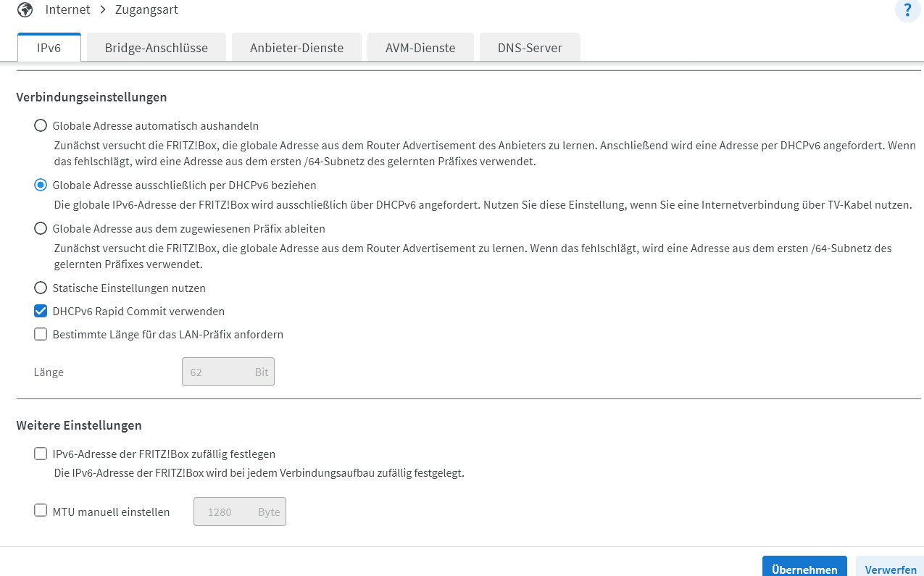Open the Anbieter-Dienste tab
Viewport: 924px width, 576px height.
click(x=296, y=48)
